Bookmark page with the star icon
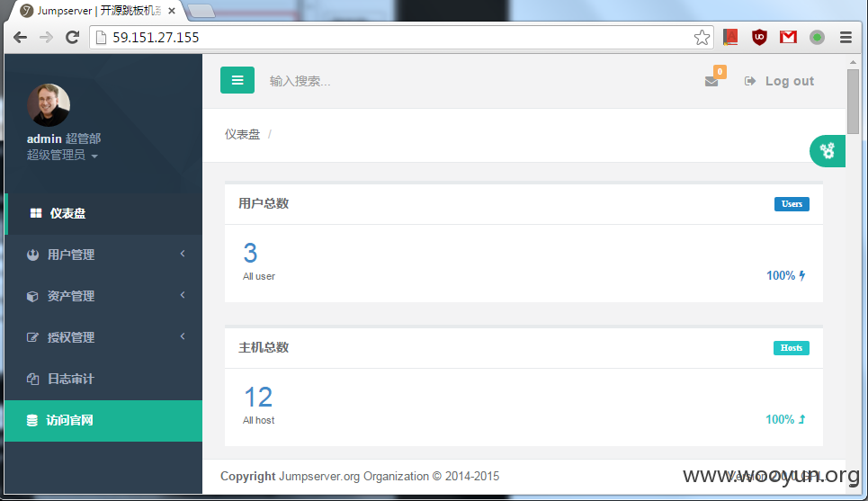 (702, 37)
